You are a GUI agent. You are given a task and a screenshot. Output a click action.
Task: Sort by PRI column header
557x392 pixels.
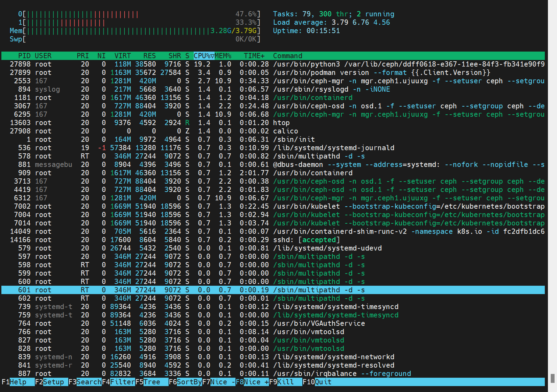coord(83,56)
